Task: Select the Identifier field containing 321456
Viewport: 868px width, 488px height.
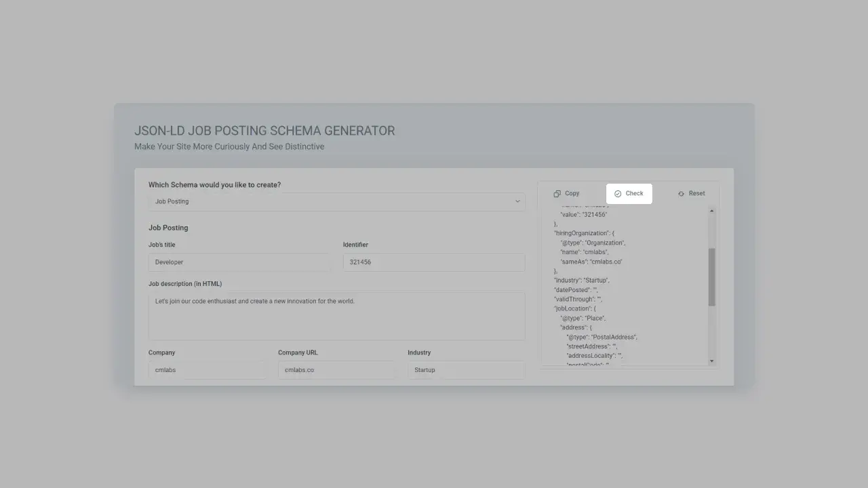Action: click(433, 262)
